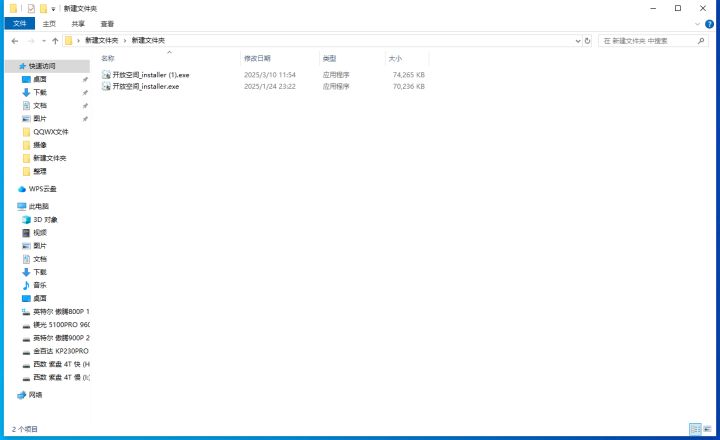This screenshot has width=720, height=440.
Task: Switch to the 主页 ribbon tab
Action: [x=49, y=24]
